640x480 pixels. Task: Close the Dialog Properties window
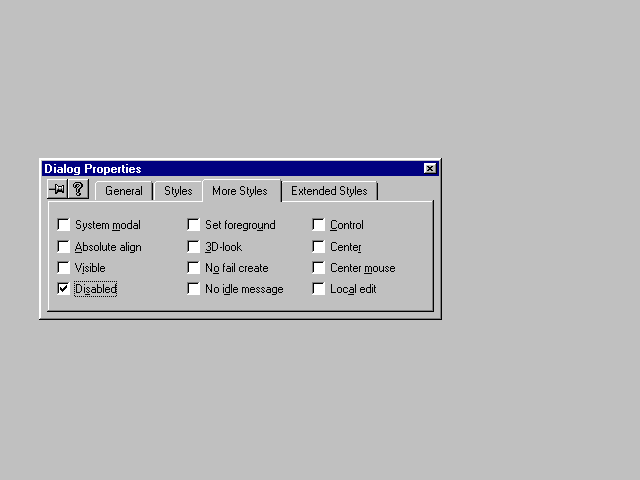pos(429,169)
